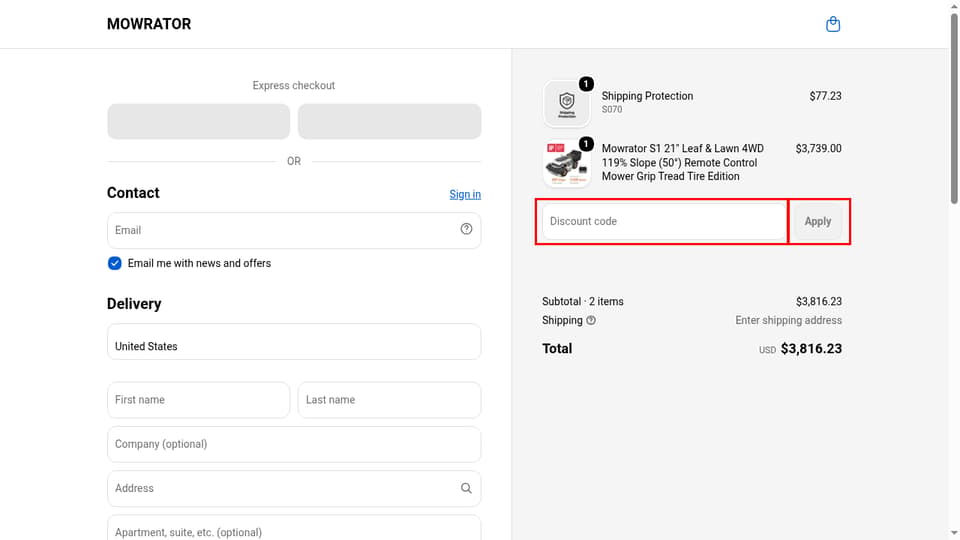Click the Sign in link
This screenshot has width=960, height=540.
[465, 194]
